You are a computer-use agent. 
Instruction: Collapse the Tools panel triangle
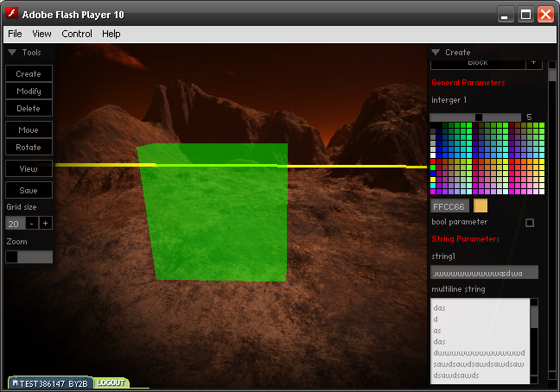(x=12, y=53)
